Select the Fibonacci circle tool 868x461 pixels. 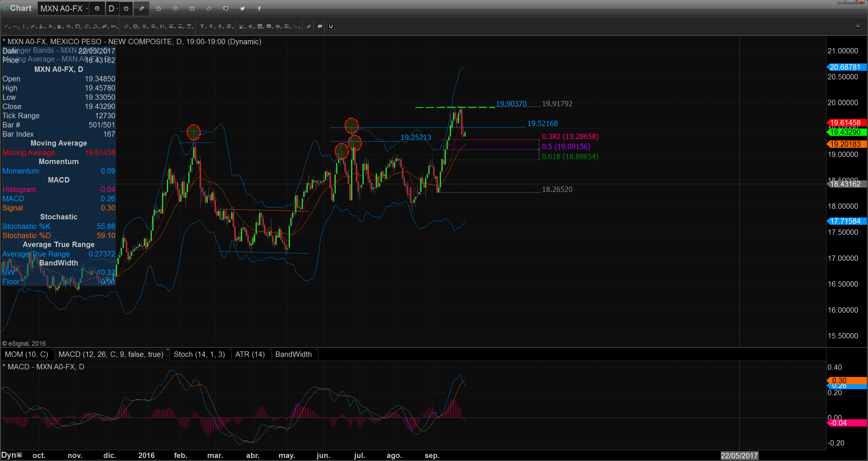pyautogui.click(x=135, y=26)
